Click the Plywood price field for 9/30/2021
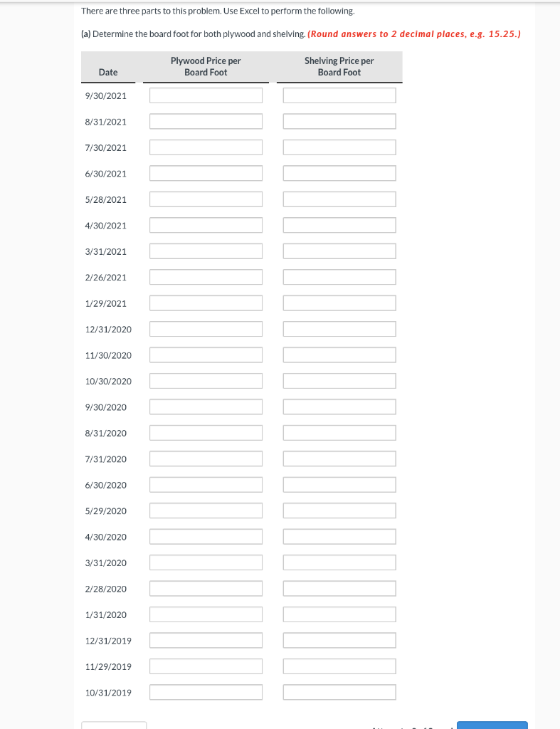The height and width of the screenshot is (729, 560). pos(206,95)
